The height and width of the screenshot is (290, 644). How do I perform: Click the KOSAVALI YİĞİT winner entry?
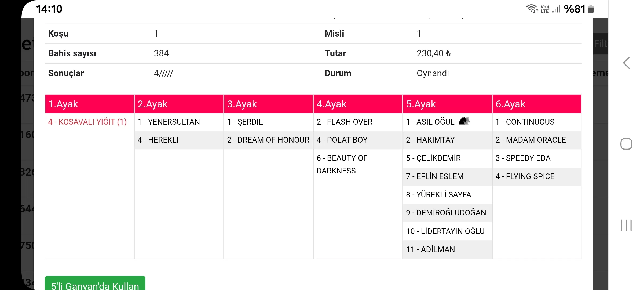pyautogui.click(x=87, y=122)
